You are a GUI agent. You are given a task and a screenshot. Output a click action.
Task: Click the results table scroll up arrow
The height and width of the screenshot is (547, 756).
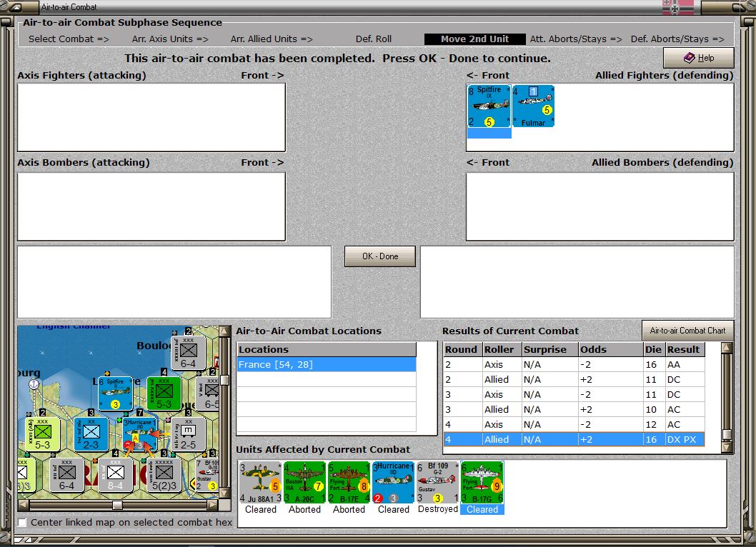pos(727,348)
